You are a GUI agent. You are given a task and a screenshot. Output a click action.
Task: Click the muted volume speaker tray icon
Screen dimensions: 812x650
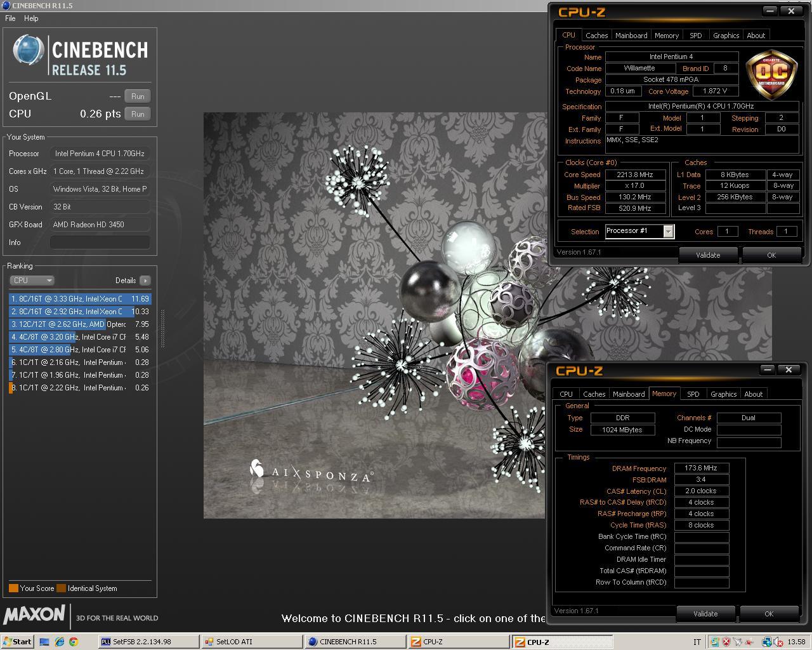[x=777, y=642]
